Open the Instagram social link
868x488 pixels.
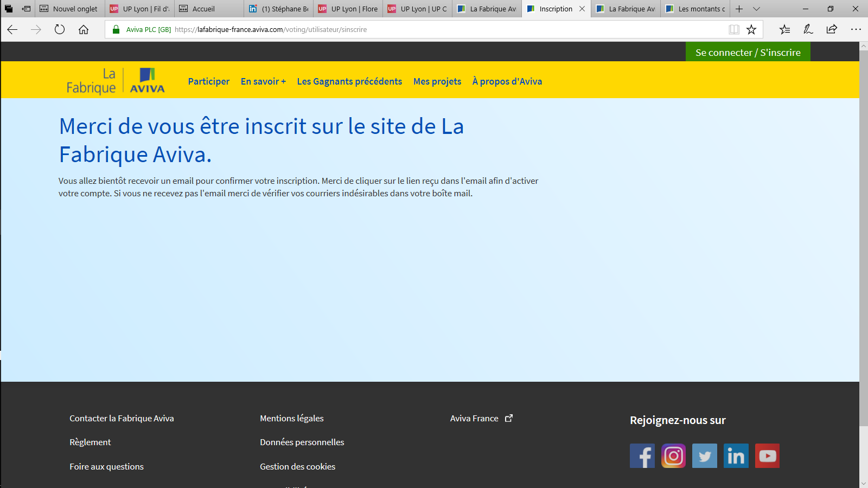(673, 456)
